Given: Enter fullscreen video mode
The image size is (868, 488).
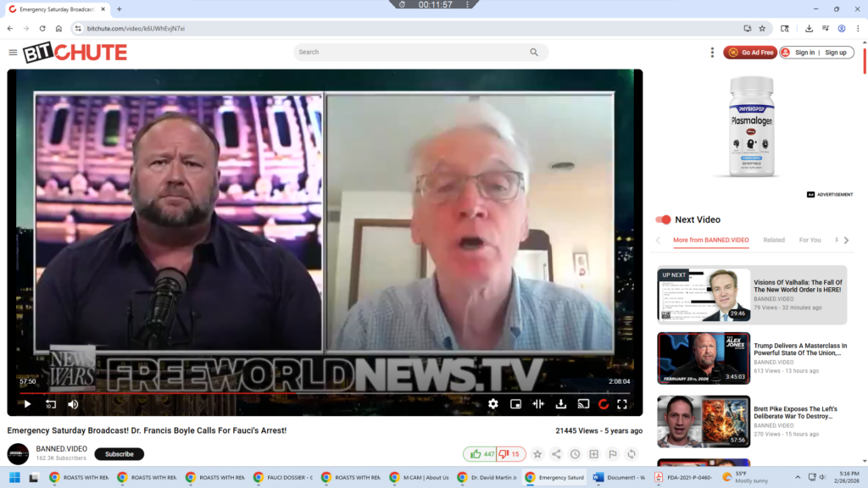Looking at the screenshot, I should [x=622, y=404].
